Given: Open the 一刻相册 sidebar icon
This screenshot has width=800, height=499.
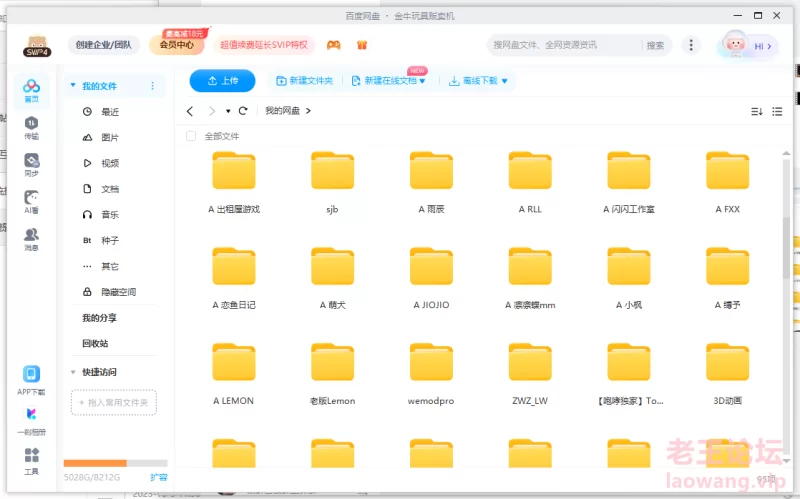Looking at the screenshot, I should click(x=31, y=421).
